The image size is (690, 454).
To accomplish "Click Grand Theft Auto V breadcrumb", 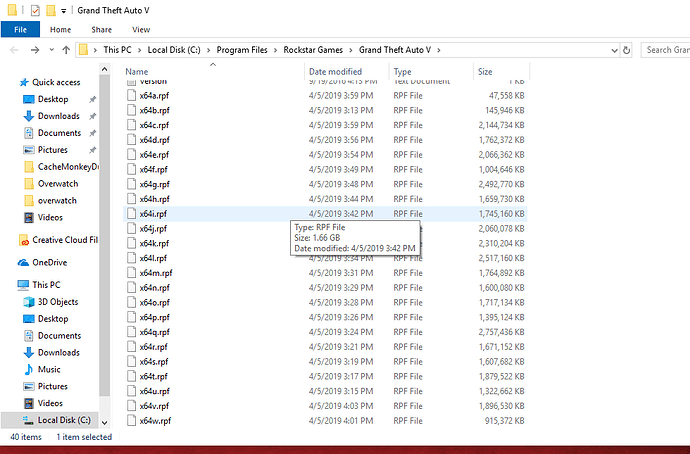I will pyautogui.click(x=395, y=50).
